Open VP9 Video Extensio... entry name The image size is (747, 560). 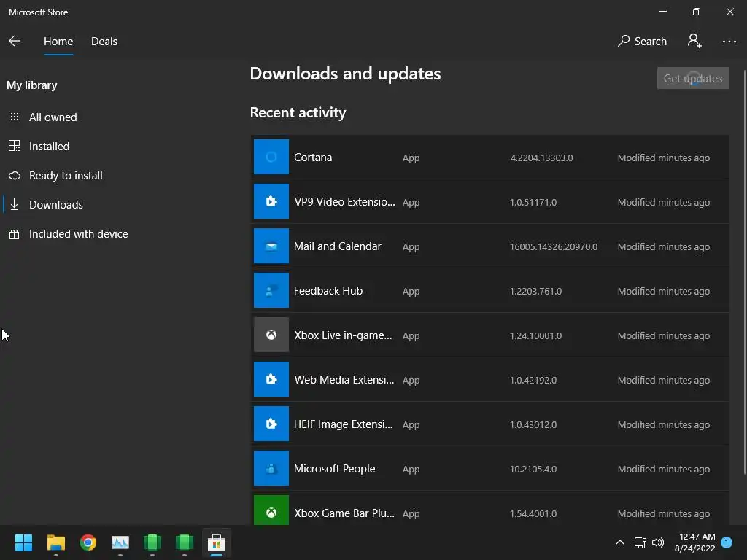[x=344, y=202]
